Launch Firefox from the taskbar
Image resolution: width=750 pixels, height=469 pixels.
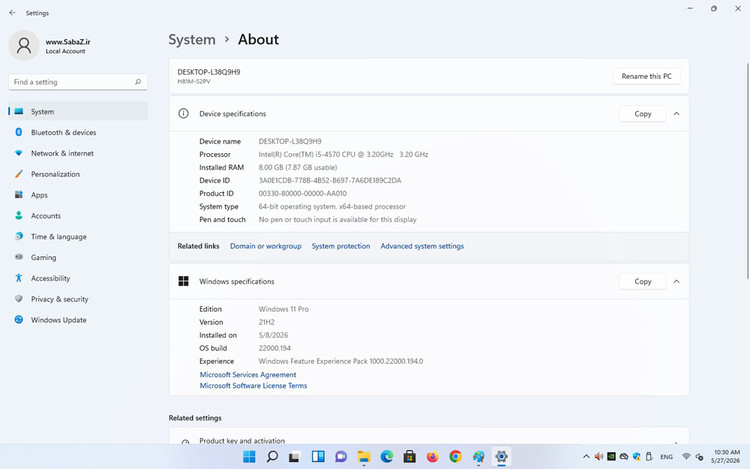[432, 457]
